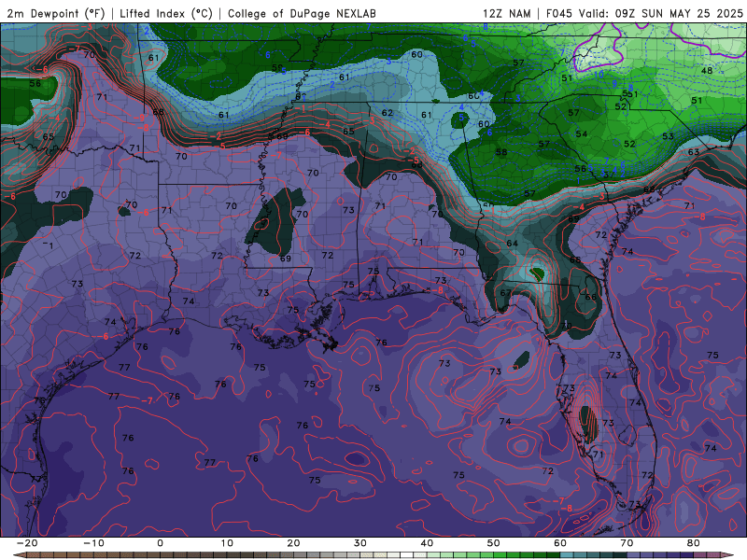Screen dimensions: 747x560
Task: Click the '67' dewpoint value on the map
Action: point(505,293)
